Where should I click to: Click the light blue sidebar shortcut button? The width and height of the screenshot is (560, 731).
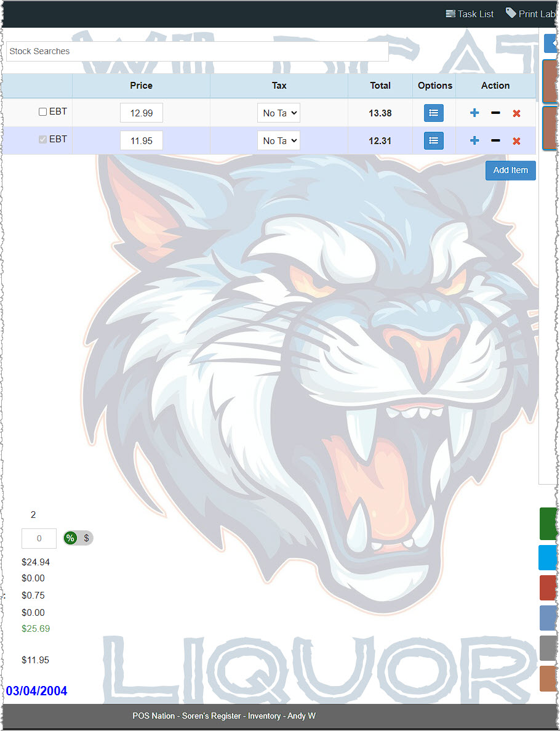[548, 557]
